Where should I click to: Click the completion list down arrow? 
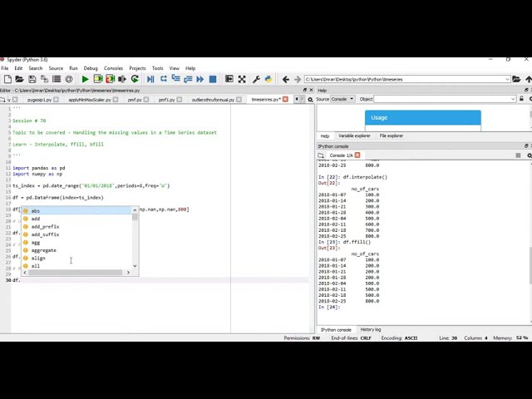[135, 266]
